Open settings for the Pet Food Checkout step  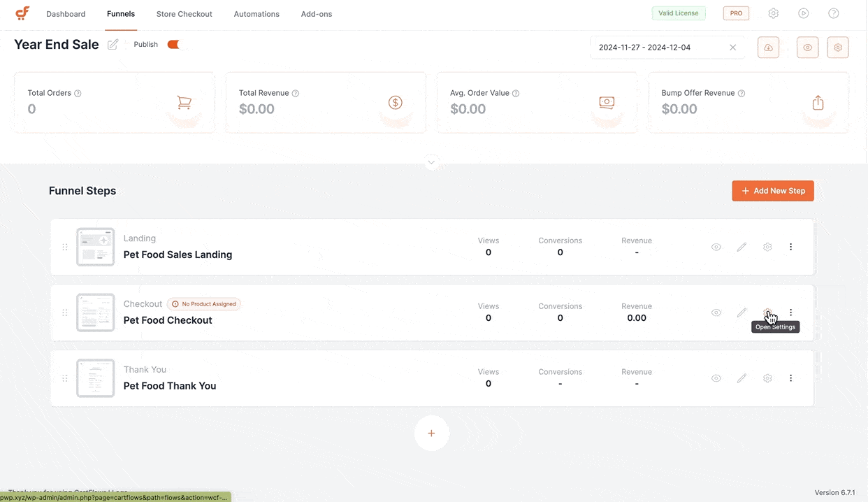click(767, 313)
